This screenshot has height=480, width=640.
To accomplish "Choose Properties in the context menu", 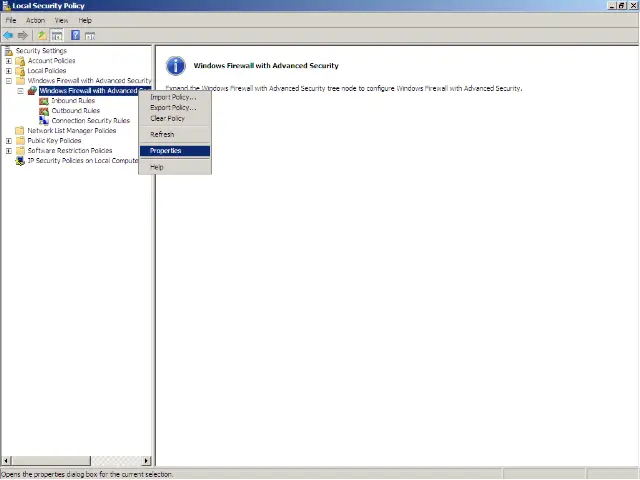I will tap(175, 151).
